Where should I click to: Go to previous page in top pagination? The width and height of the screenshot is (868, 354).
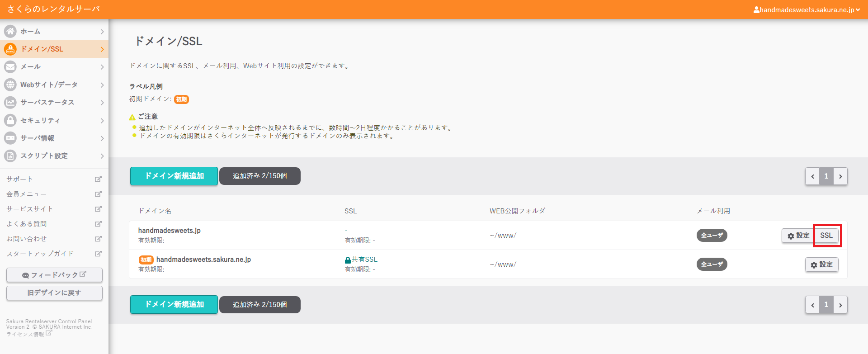pyautogui.click(x=812, y=176)
